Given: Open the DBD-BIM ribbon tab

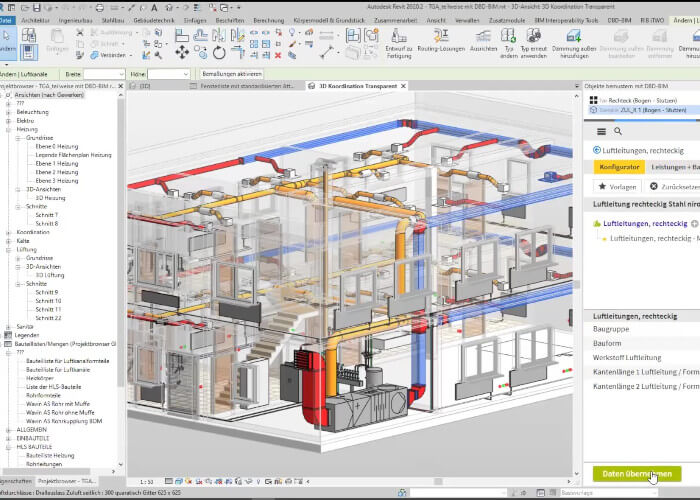Looking at the screenshot, I should click(619, 21).
